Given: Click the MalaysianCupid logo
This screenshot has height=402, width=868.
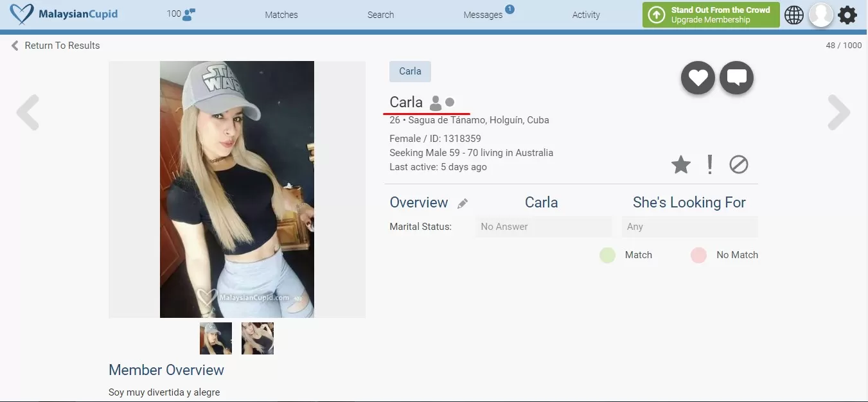Looking at the screenshot, I should tap(64, 14).
